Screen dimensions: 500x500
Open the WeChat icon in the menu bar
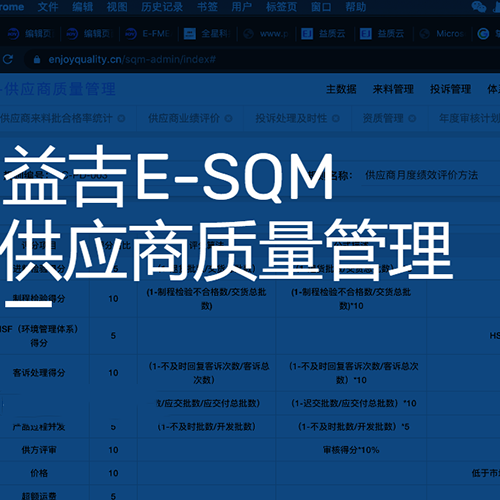(479, 7)
